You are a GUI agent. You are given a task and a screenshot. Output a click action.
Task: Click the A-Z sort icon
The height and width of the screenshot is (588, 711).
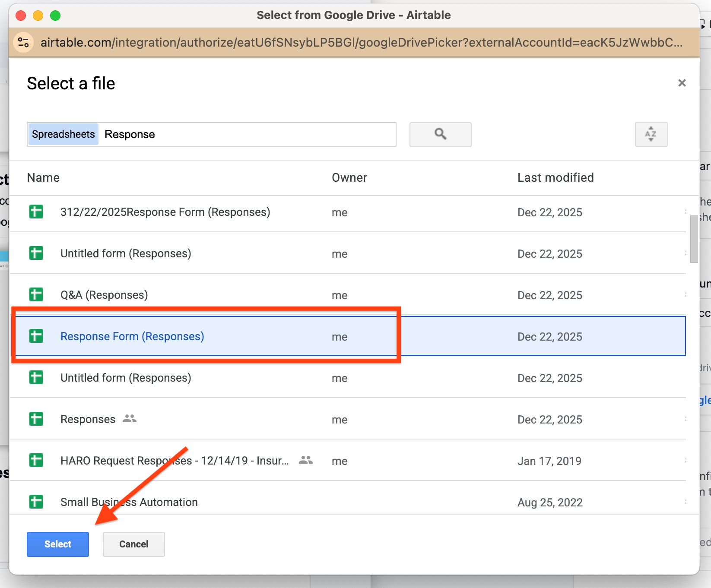tap(651, 134)
